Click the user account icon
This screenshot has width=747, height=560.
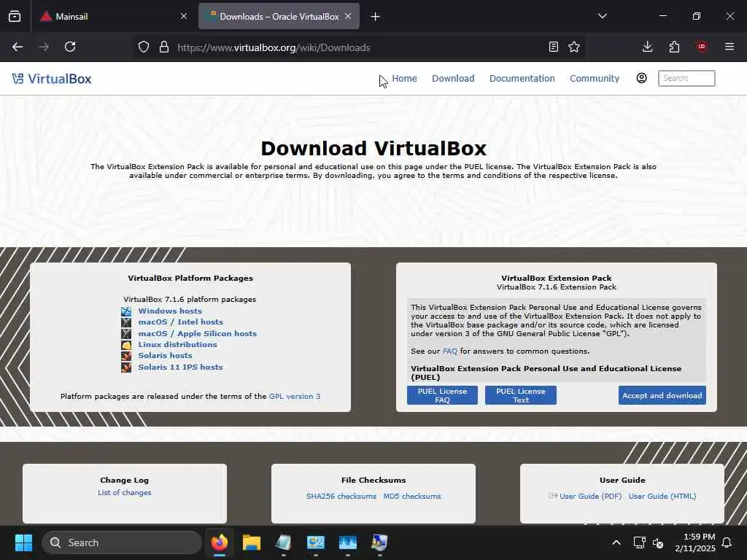click(642, 78)
